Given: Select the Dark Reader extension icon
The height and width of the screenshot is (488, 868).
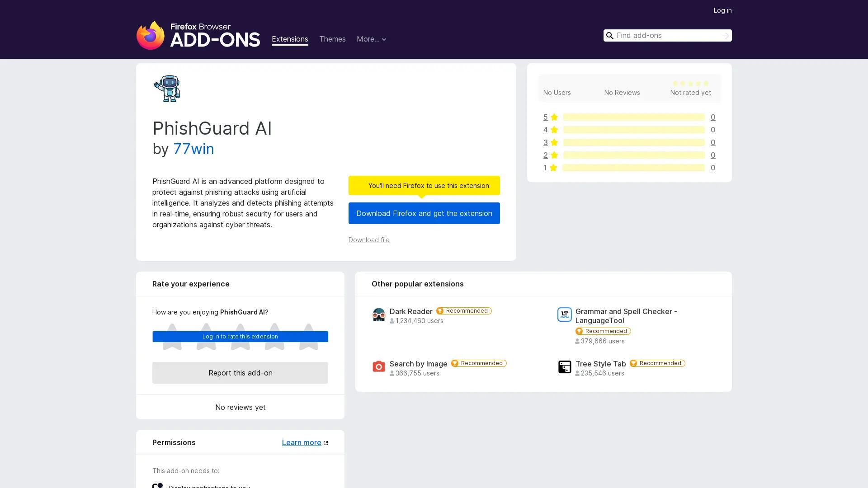Looking at the screenshot, I should click(x=379, y=314).
